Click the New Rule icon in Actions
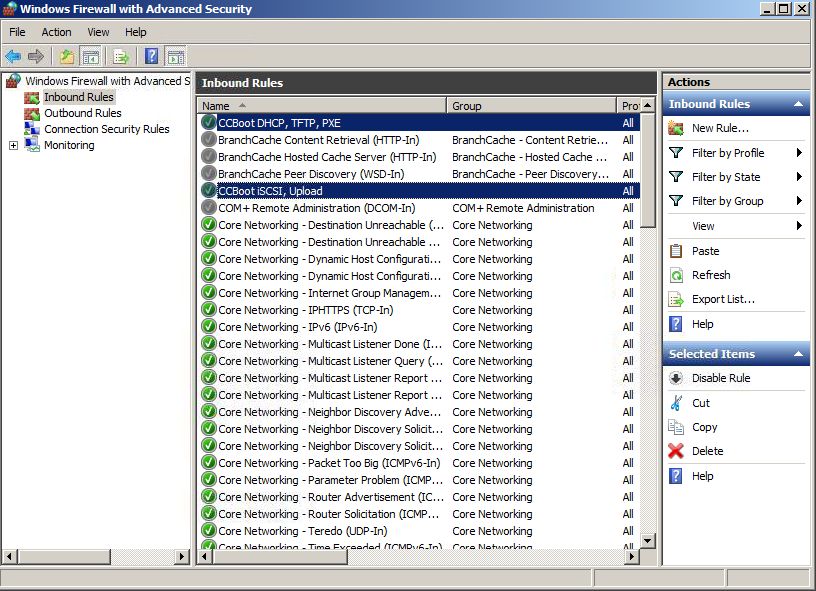The image size is (816, 591). 676,128
